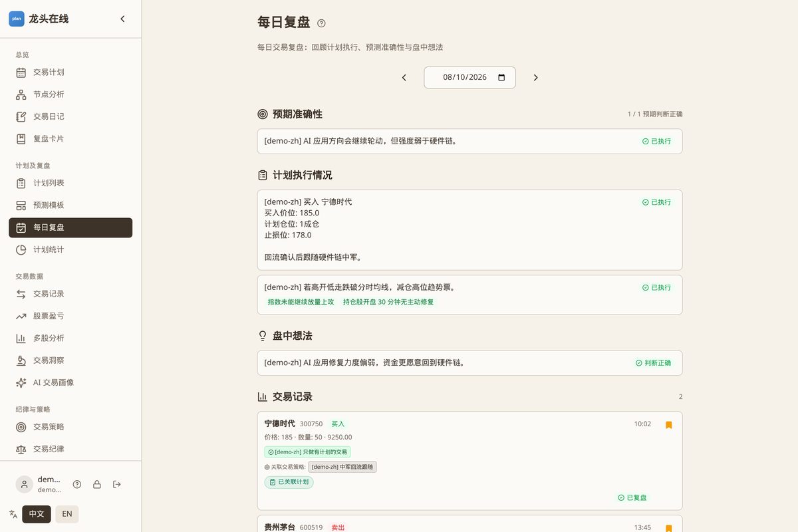The width and height of the screenshot is (798, 532).
Task: Open 节点分析 in the sidebar
Action: pos(70,94)
